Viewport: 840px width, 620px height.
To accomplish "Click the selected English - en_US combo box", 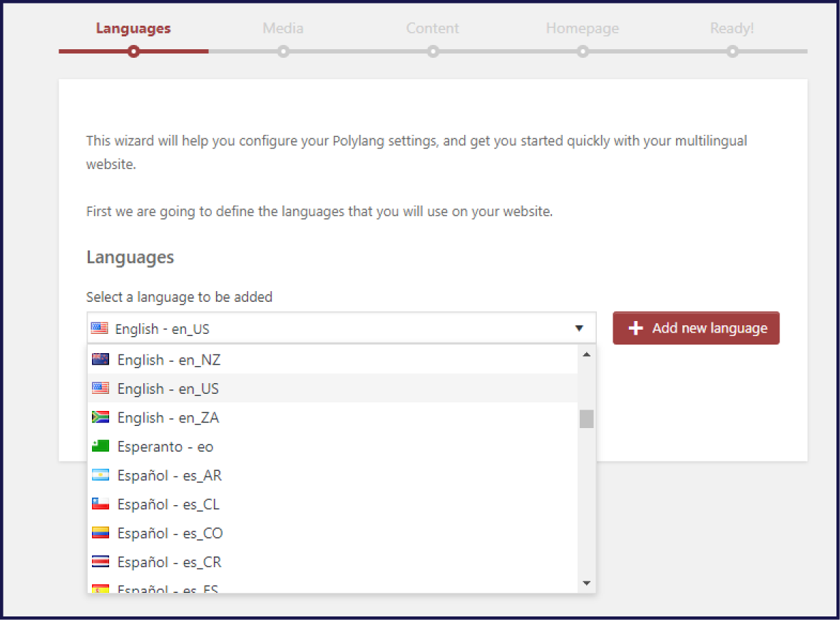I will [342, 328].
